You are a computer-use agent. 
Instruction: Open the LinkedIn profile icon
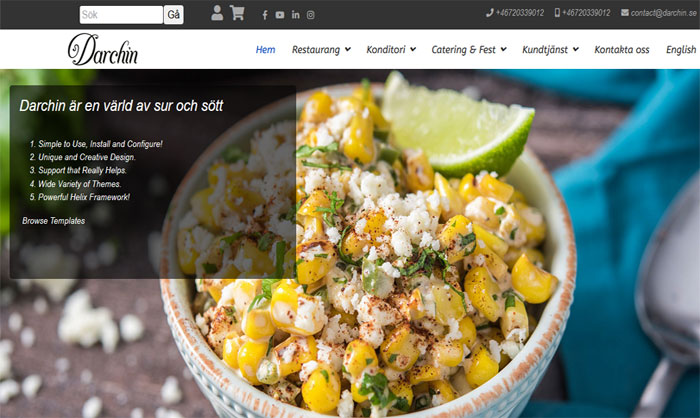[296, 15]
